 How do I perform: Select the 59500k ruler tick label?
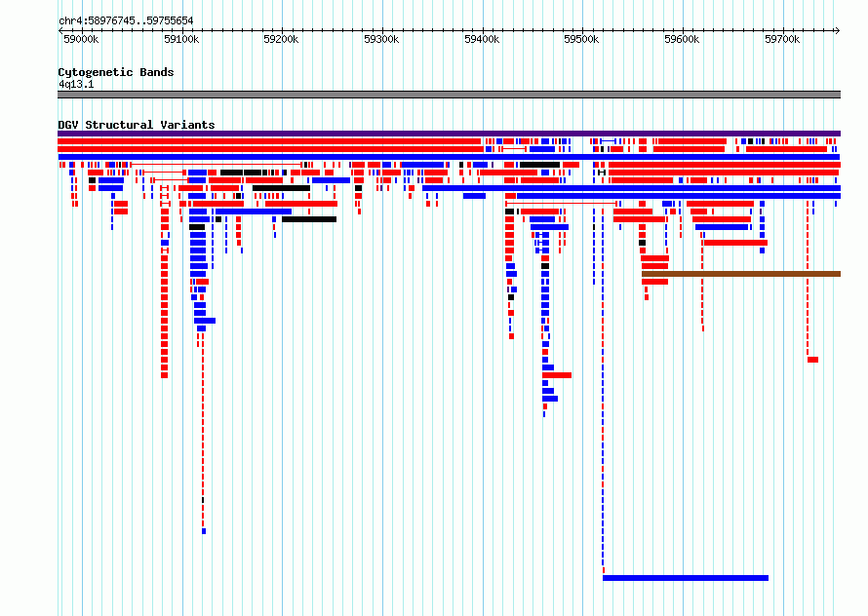coord(581,39)
